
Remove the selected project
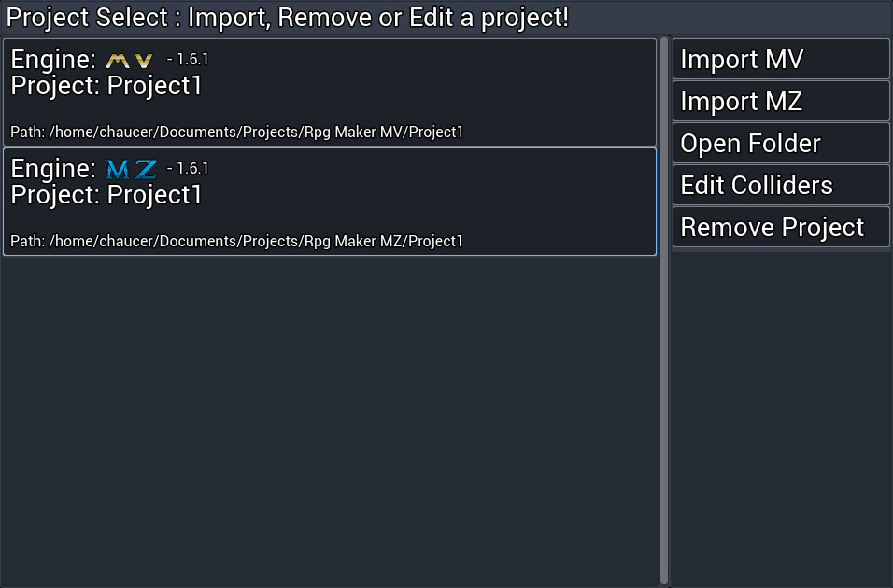pos(780,227)
